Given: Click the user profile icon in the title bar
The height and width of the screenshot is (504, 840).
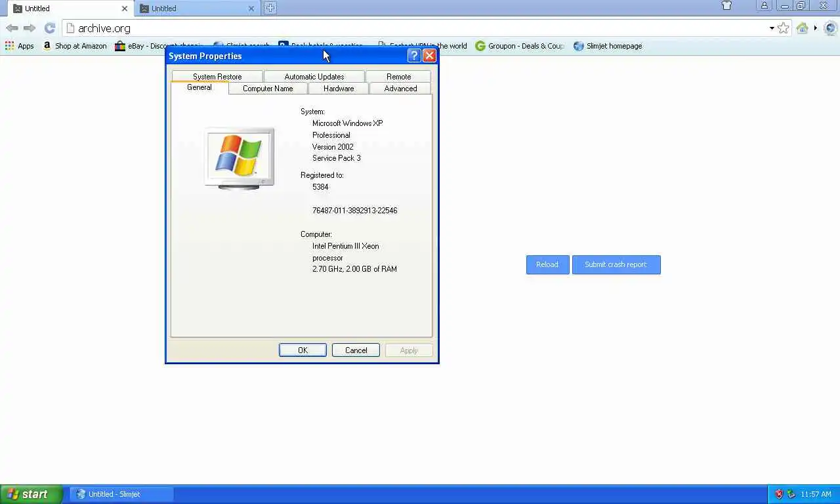Looking at the screenshot, I should tap(764, 6).
